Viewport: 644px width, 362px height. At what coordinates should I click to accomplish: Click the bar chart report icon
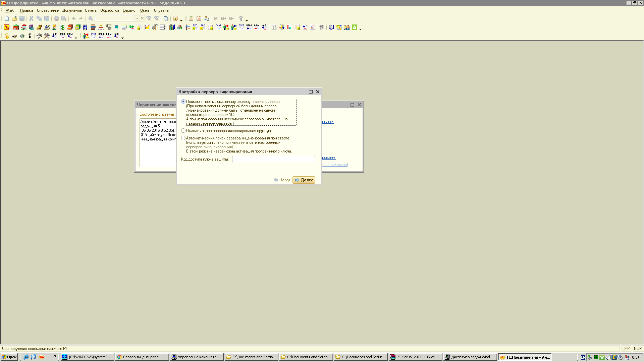click(289, 27)
